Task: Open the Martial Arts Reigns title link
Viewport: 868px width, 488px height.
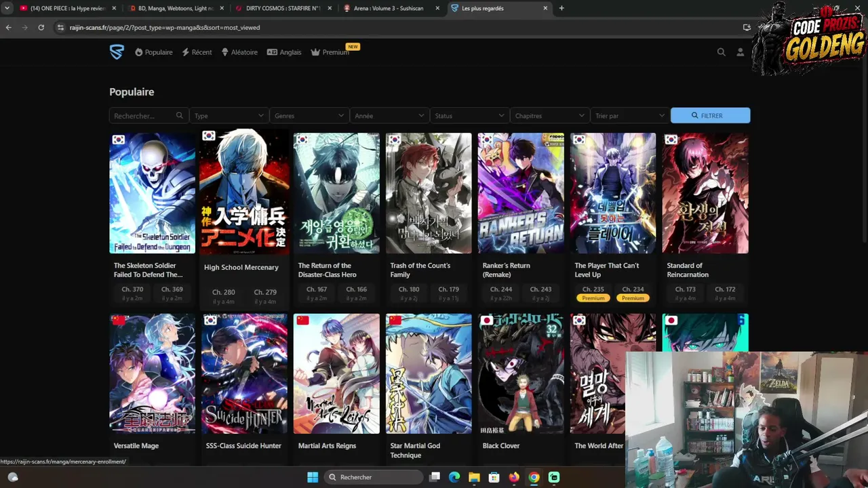Action: click(x=327, y=446)
